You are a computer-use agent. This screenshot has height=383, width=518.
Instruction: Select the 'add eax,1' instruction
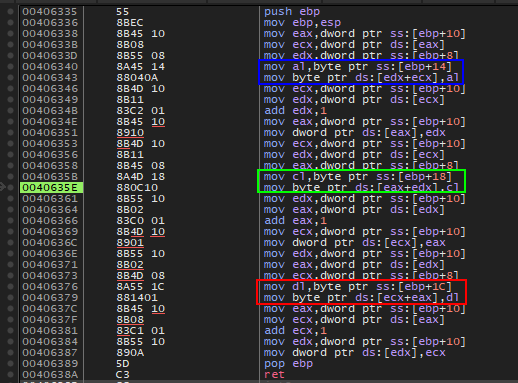[x=295, y=221]
